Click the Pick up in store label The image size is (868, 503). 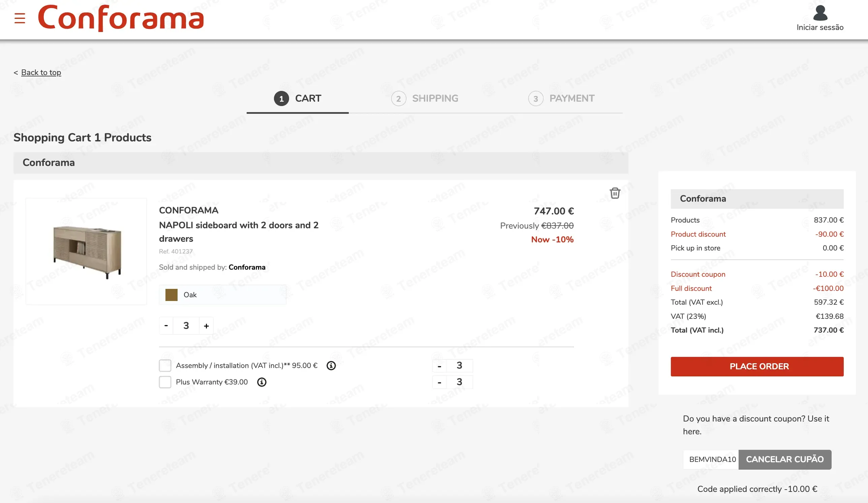pos(695,248)
